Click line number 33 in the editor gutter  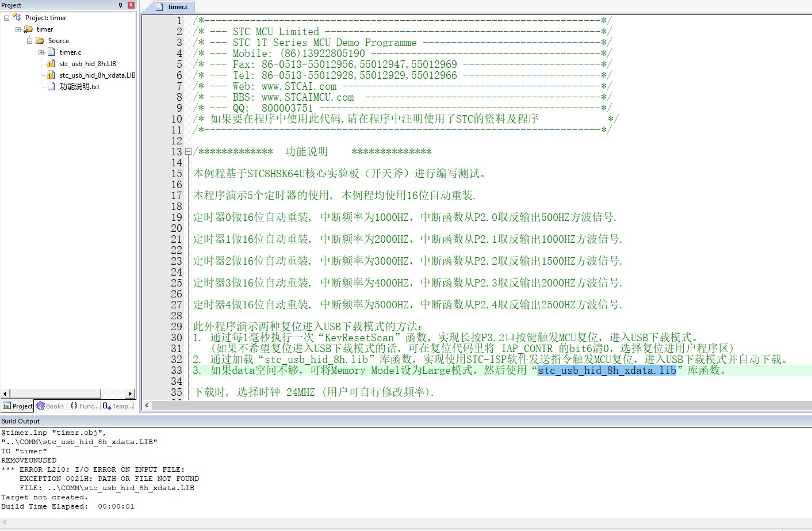click(177, 370)
